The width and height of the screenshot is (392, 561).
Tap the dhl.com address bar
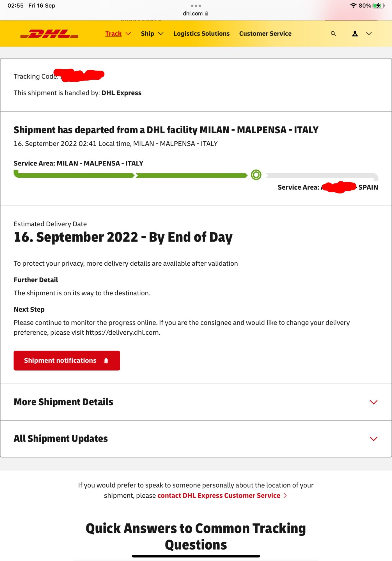tap(196, 13)
